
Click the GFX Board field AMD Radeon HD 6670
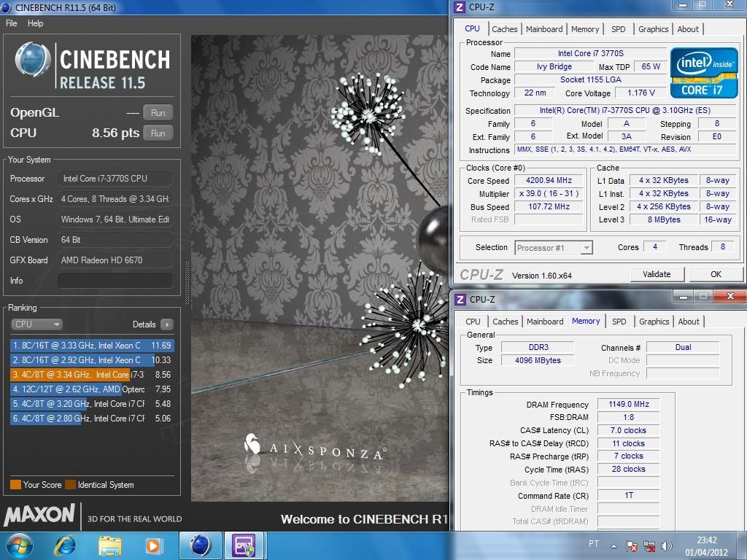(x=115, y=260)
